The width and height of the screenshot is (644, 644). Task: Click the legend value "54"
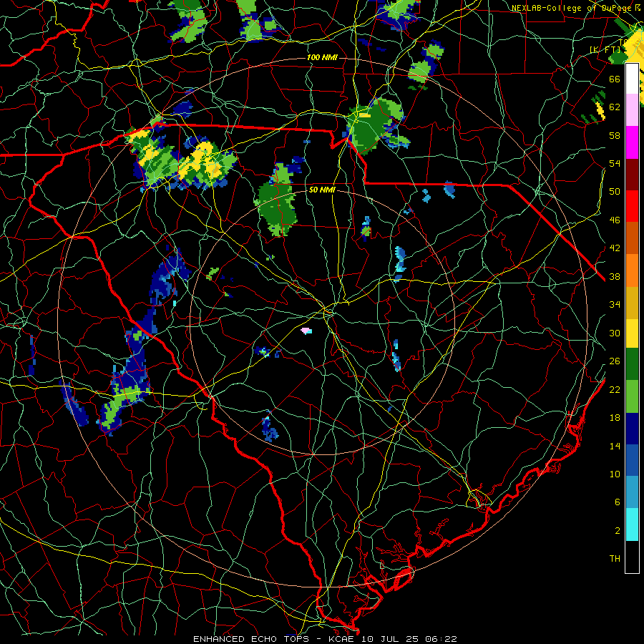coord(615,163)
